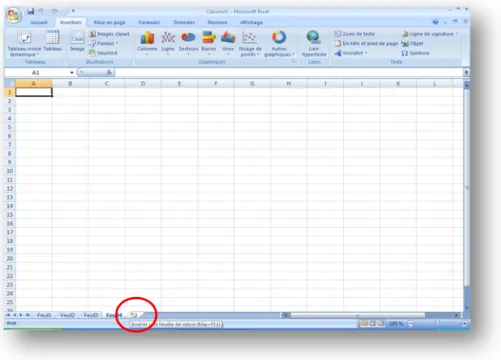Click the zoom slider in status bar
Viewport: 501px width, 360px height.
437,323
